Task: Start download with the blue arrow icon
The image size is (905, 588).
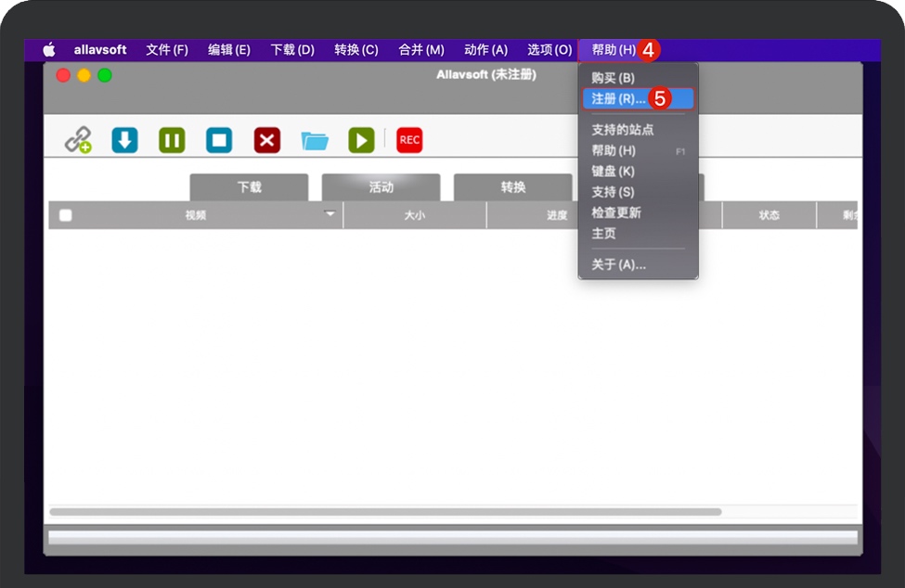Action: [124, 140]
